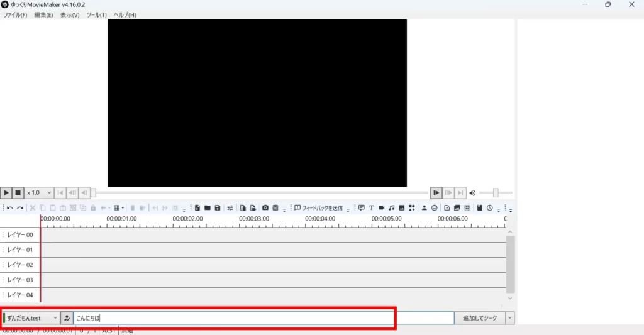This screenshot has height=335, width=644.
Task: Click the smiley face icon
Action: [x=435, y=208]
